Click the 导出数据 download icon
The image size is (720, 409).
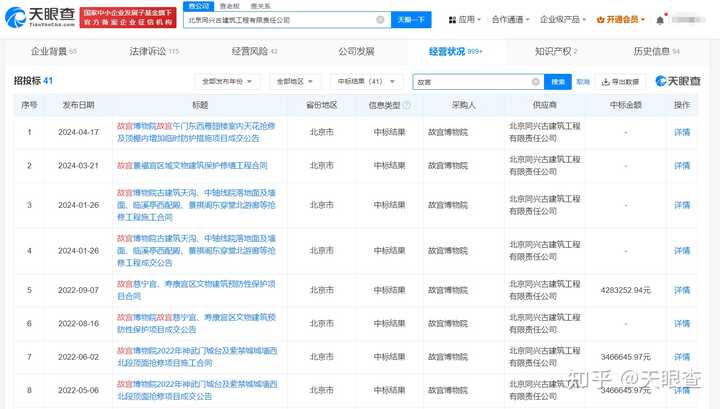point(606,82)
